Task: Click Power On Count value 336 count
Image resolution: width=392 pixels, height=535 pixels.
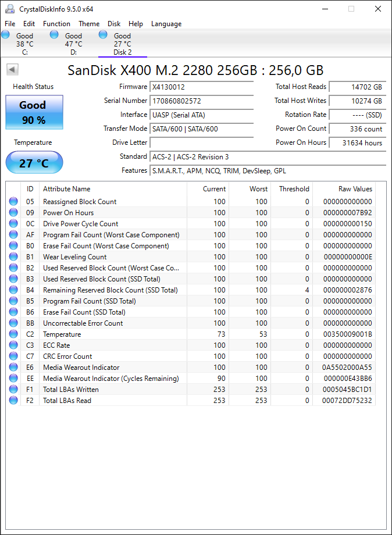Action: tap(358, 129)
